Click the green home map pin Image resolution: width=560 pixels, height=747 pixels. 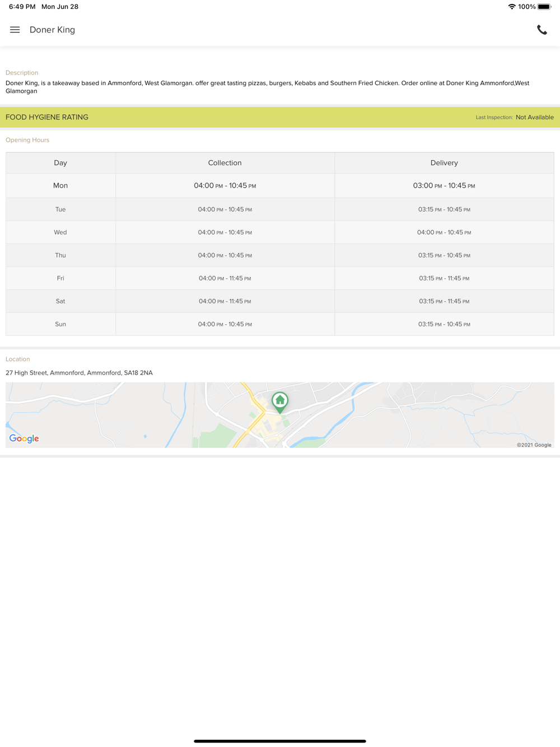pyautogui.click(x=280, y=403)
